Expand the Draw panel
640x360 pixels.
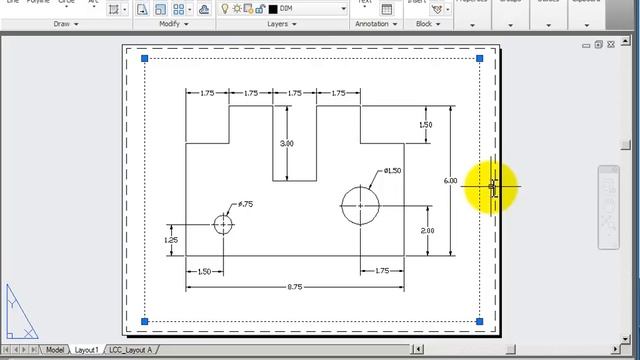[66, 24]
